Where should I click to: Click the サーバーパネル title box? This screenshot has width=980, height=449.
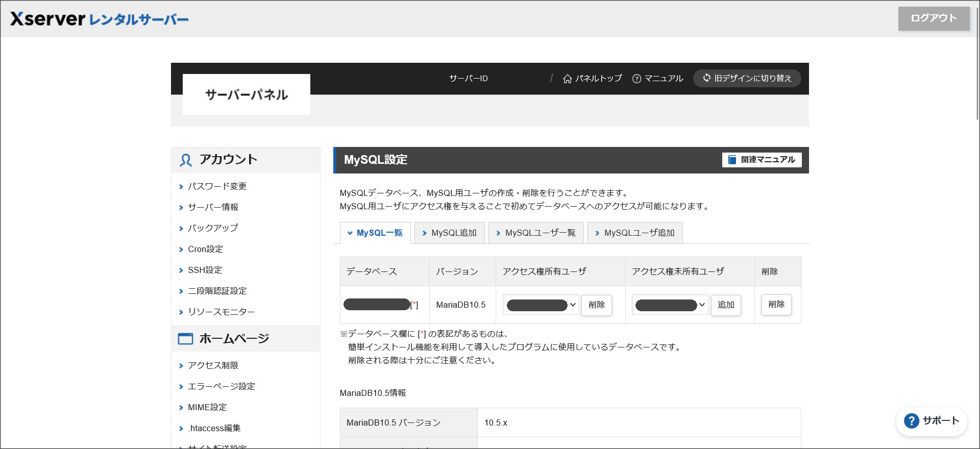pos(247,94)
